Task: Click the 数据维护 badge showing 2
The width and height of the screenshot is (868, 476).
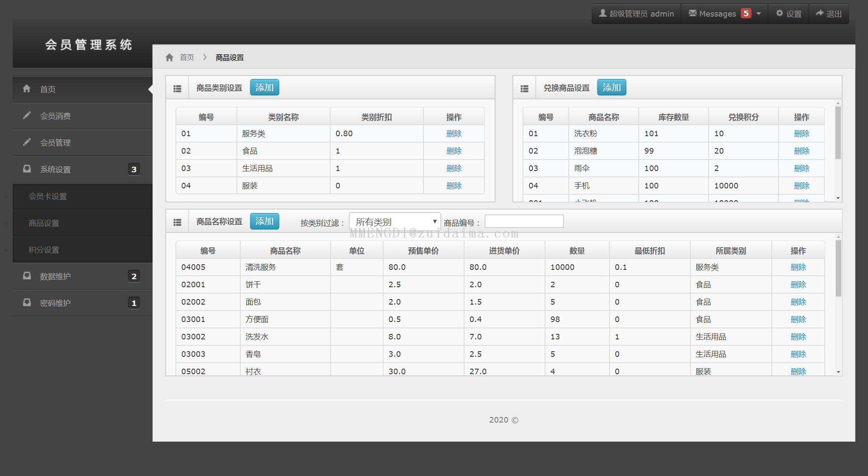Action: click(134, 276)
